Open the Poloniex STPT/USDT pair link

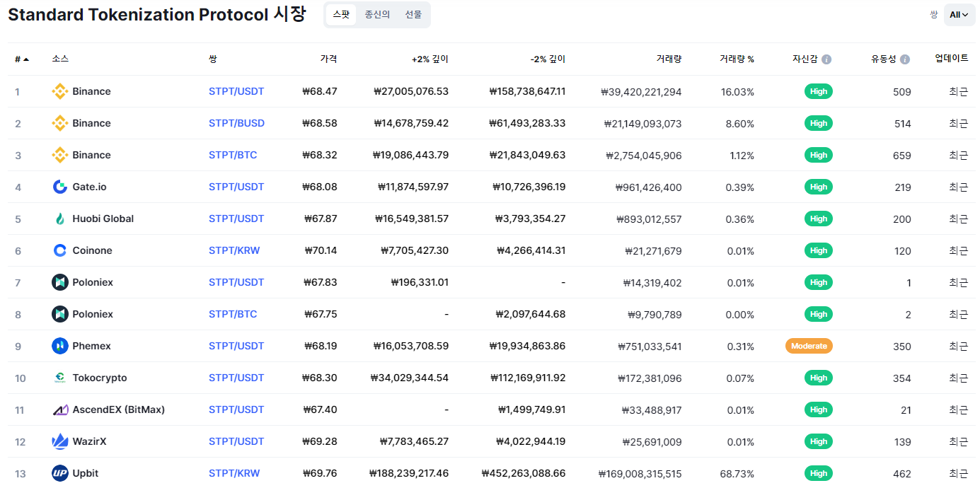pos(236,282)
